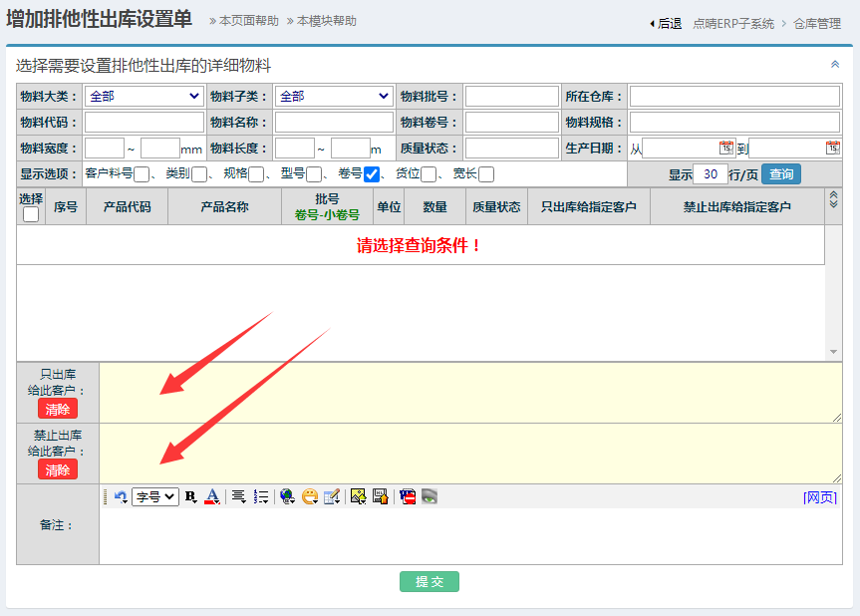Open the 物料子类 dropdown
The image size is (860, 616).
click(x=334, y=97)
